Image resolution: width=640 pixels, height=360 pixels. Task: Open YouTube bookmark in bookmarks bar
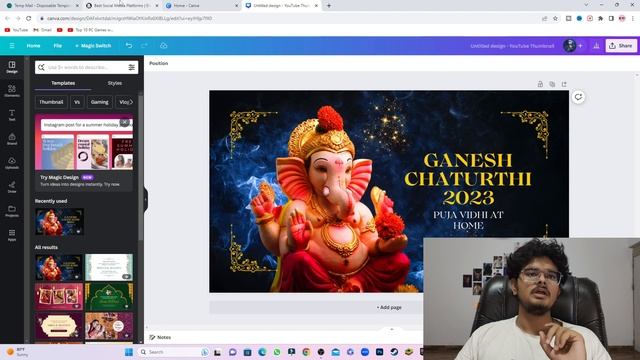16,30
